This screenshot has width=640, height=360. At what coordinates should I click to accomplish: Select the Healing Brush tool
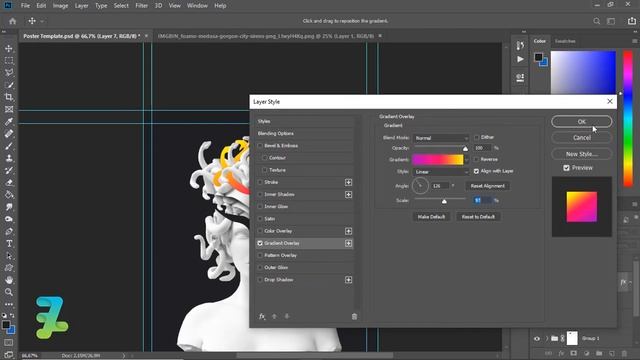point(9,134)
